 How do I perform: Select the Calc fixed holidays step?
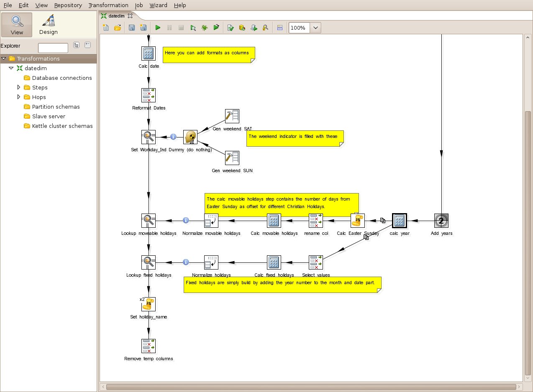[x=274, y=262]
